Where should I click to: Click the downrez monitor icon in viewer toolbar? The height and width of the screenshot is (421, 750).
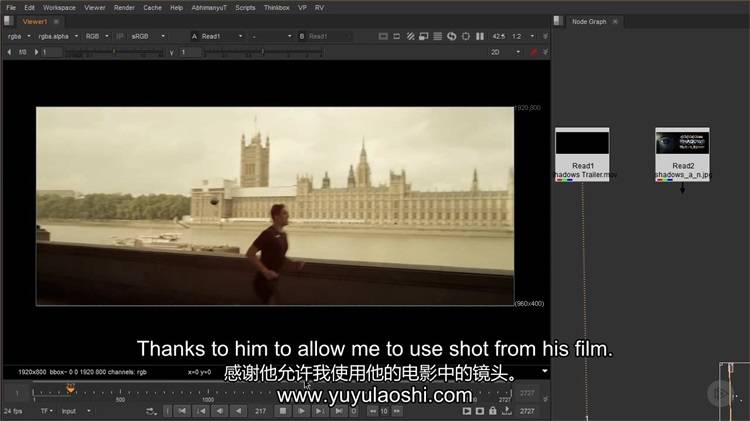(x=424, y=36)
